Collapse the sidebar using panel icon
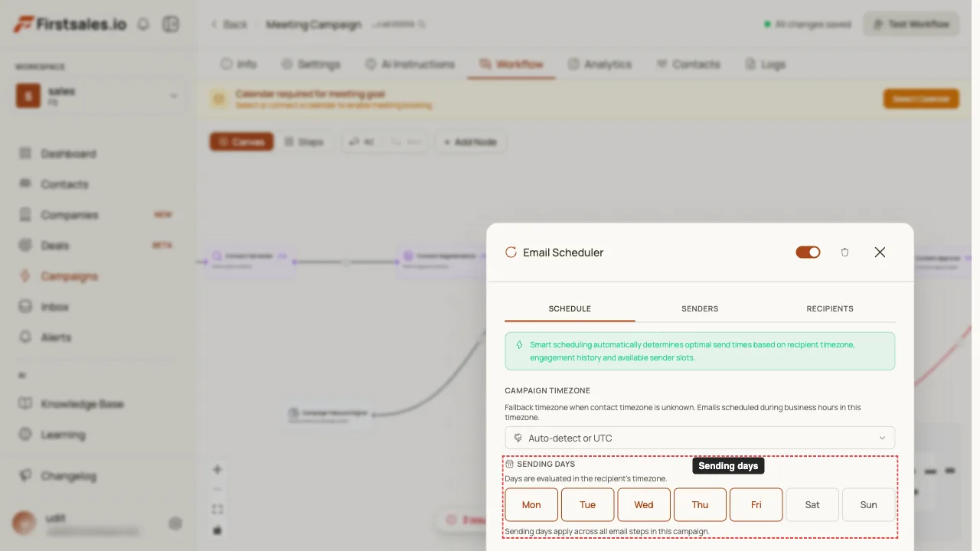The height and width of the screenshot is (551, 980). click(170, 24)
